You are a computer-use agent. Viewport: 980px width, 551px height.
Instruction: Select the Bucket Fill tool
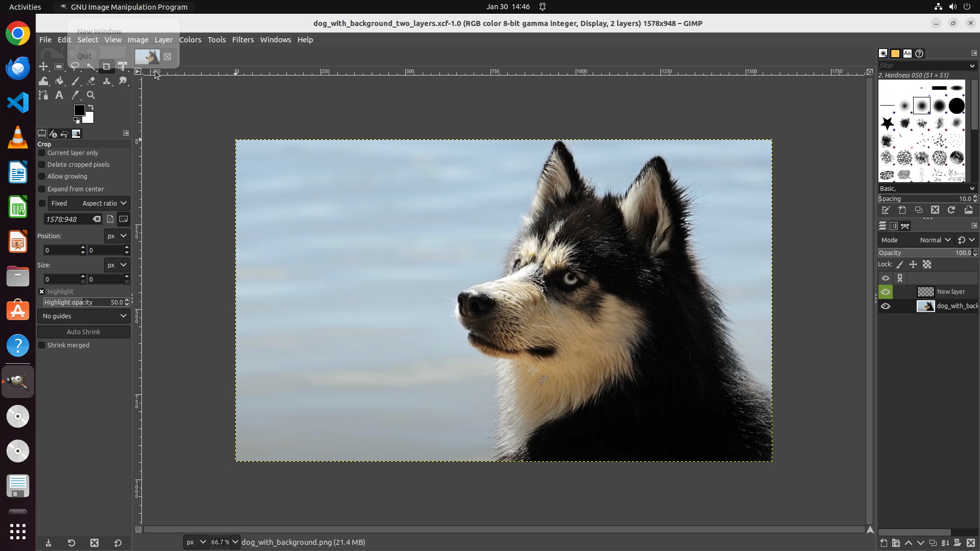[x=60, y=81]
